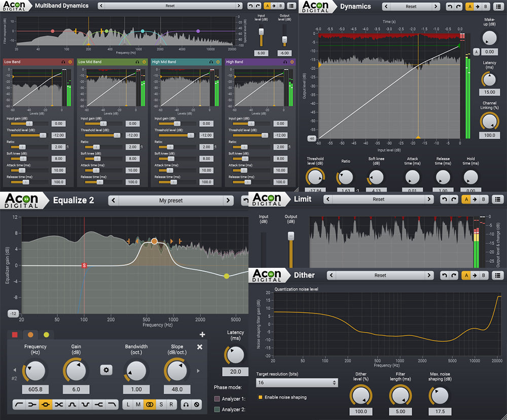Click the Frequency value field showing 605.8
This screenshot has height=420, width=507.
(35, 389)
